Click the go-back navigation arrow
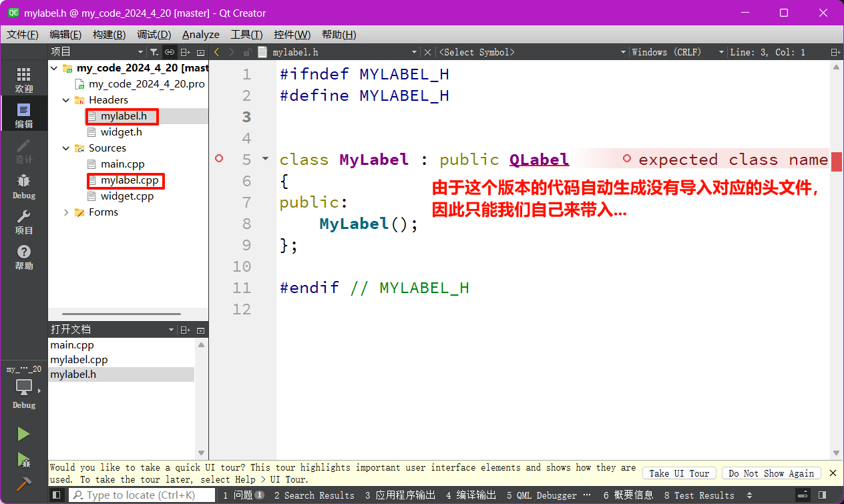844x504 pixels. coord(215,51)
